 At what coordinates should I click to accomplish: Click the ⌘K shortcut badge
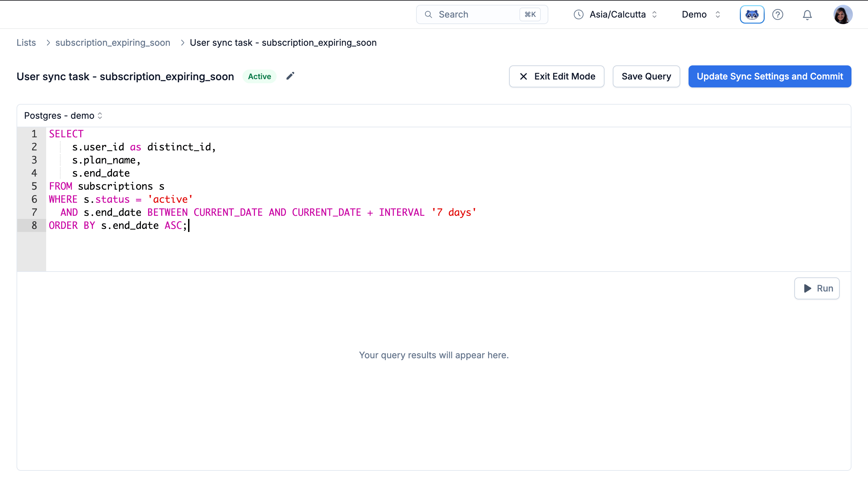click(x=530, y=14)
